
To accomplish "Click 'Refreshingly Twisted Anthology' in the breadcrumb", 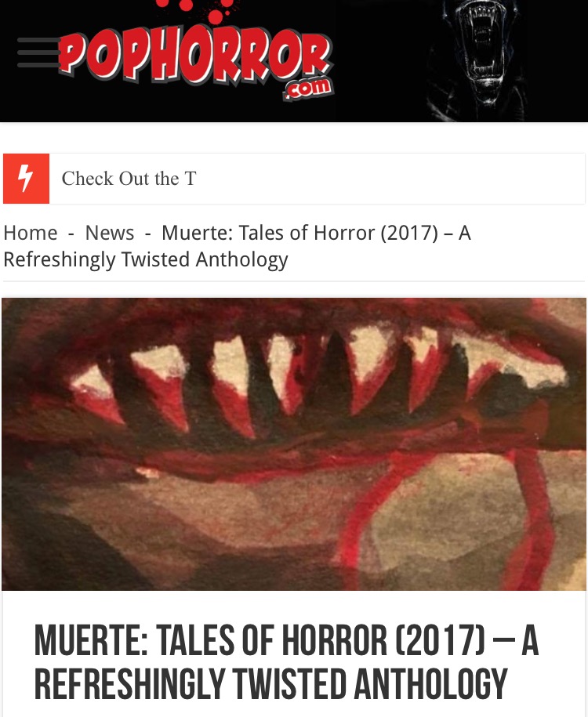I will (x=146, y=259).
